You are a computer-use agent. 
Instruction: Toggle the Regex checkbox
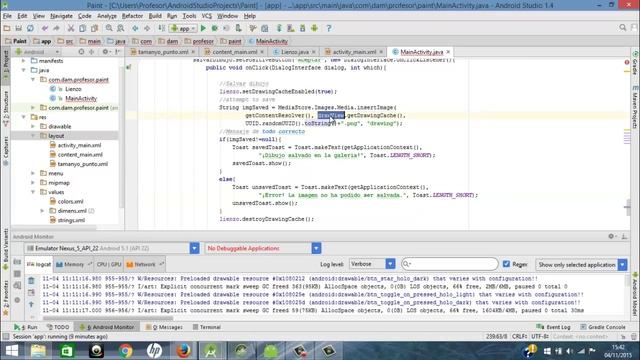[507, 264]
